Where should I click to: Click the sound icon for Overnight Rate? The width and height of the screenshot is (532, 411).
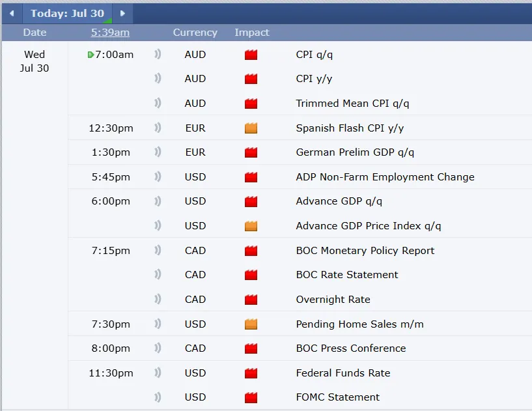(x=158, y=300)
